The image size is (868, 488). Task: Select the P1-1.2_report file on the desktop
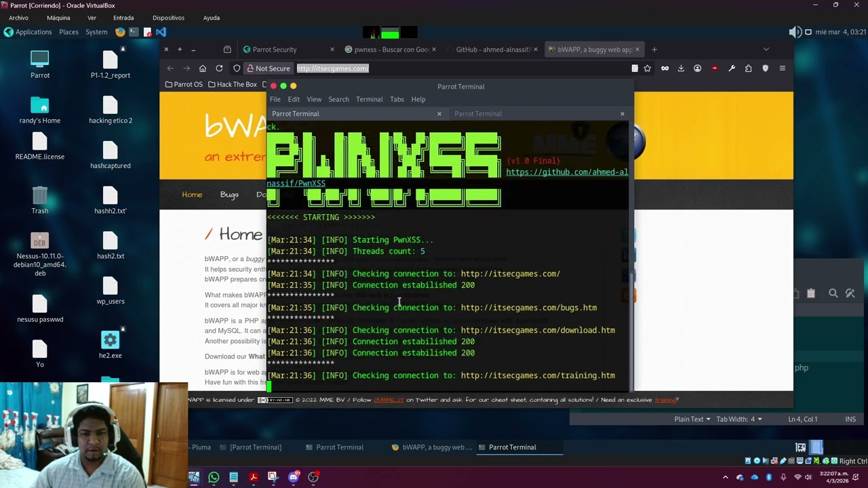click(111, 65)
